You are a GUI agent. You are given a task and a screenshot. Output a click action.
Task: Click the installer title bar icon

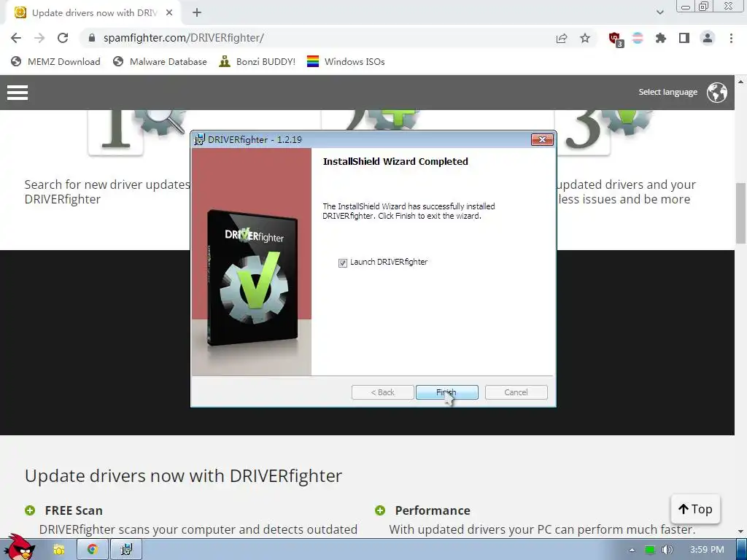200,139
